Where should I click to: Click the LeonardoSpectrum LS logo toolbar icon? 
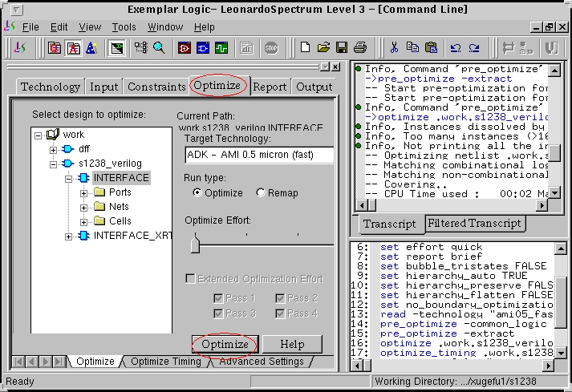(x=20, y=48)
